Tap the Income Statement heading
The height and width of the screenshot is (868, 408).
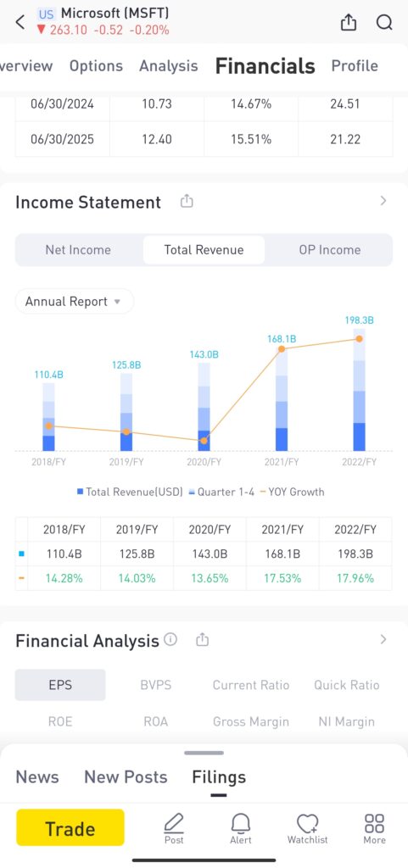[88, 202]
